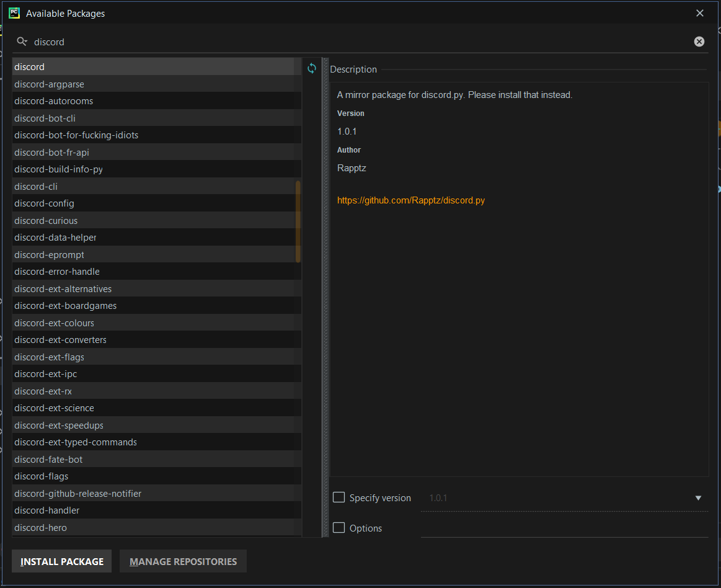Click the PyCharm icon in title bar
Screen dimensions: 721x588
click(14, 13)
